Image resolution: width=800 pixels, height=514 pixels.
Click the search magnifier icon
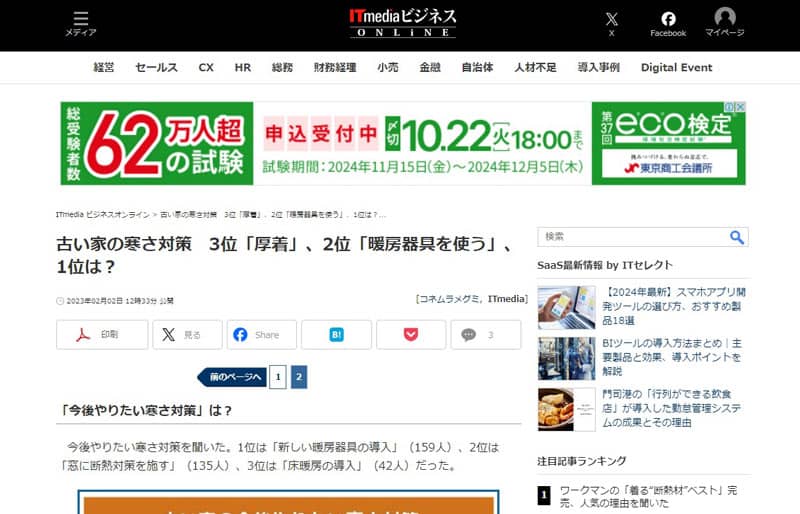(737, 237)
